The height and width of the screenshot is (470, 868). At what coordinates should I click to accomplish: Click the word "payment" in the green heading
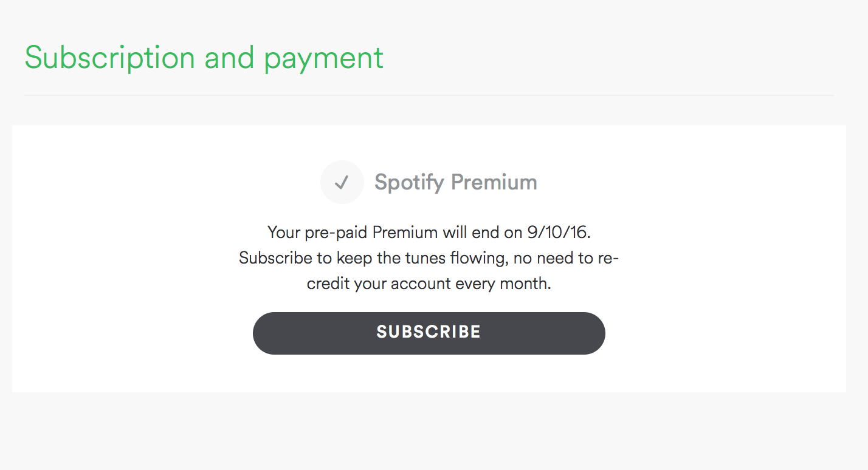point(323,58)
